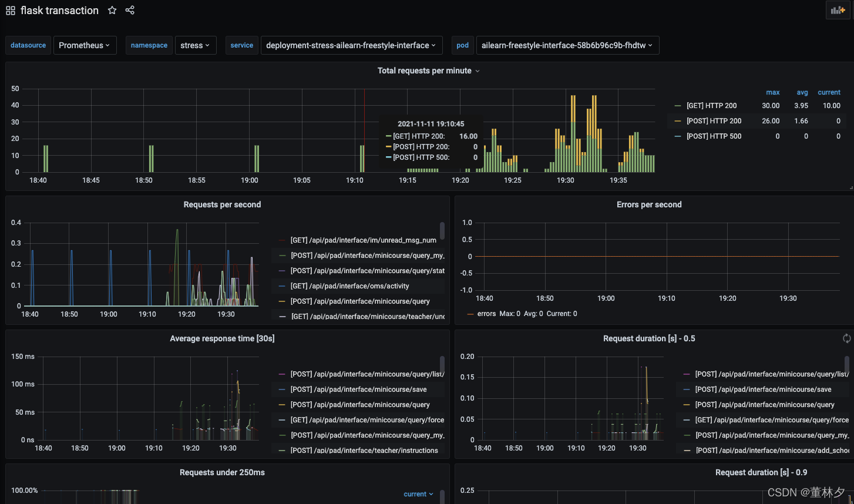
Task: Toggle minicourse/query_my series in Requests per second
Action: (367, 256)
